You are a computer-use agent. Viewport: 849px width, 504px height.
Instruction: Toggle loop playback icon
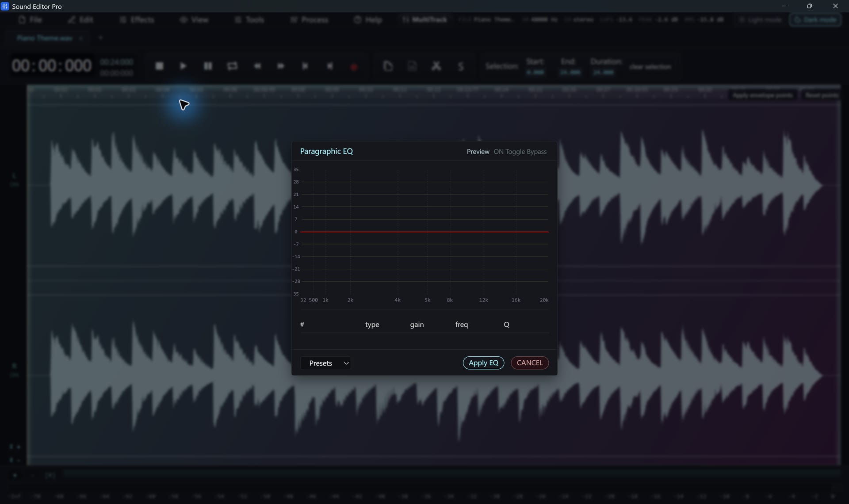pyautogui.click(x=232, y=66)
